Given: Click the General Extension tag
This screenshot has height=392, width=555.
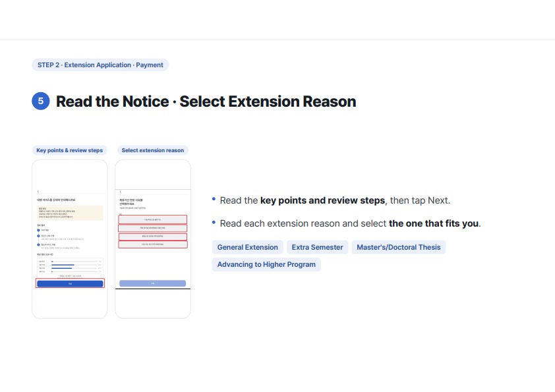Looking at the screenshot, I should (247, 247).
